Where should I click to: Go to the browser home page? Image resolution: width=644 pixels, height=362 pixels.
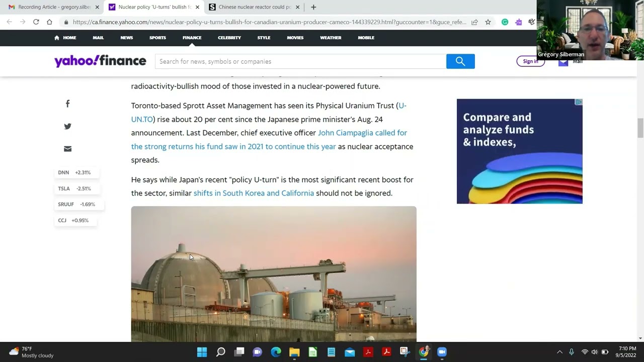click(x=49, y=22)
